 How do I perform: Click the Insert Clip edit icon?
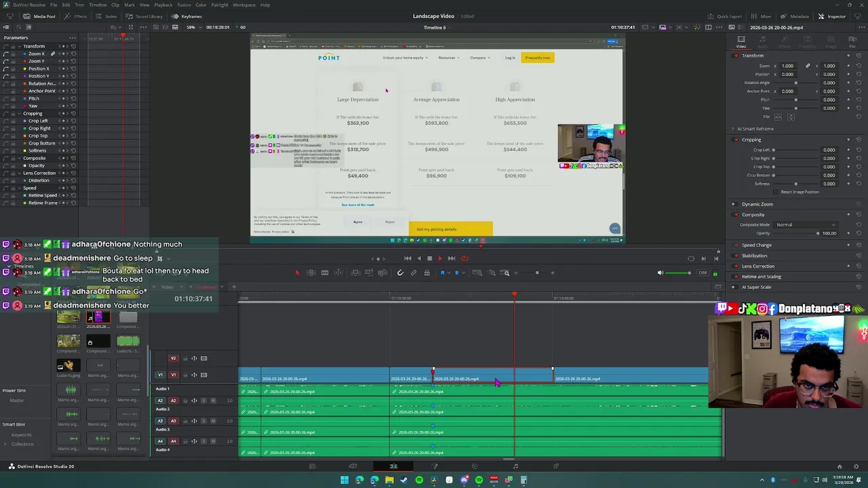click(355, 272)
